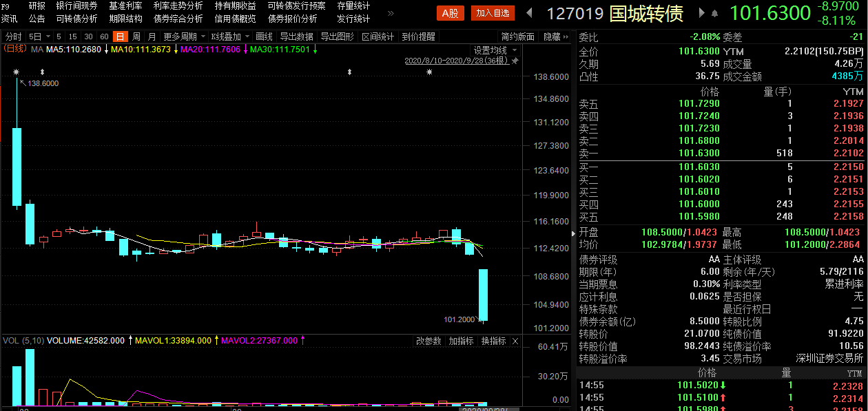Click the first star marker on the chart
This screenshot has height=411, width=868.
pos(17,72)
